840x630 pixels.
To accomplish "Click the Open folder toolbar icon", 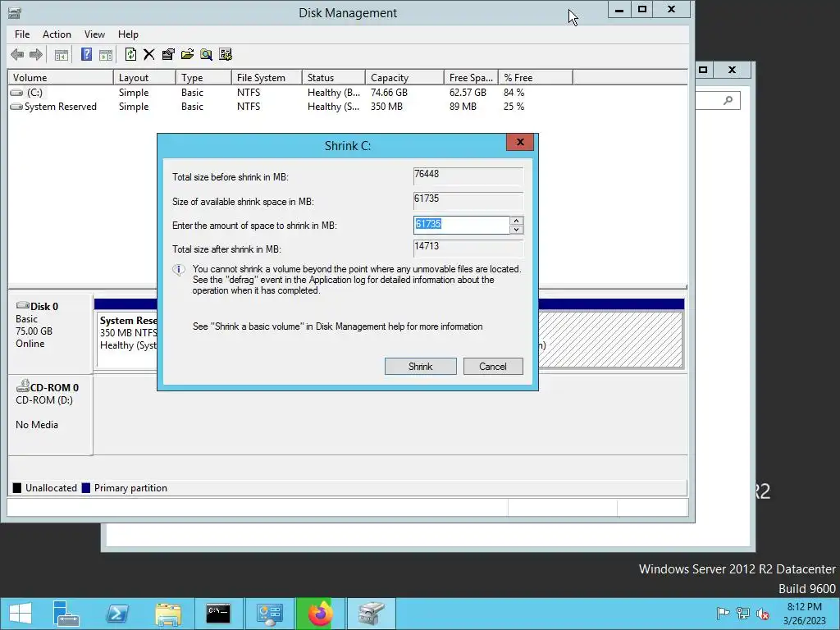I will (188, 54).
